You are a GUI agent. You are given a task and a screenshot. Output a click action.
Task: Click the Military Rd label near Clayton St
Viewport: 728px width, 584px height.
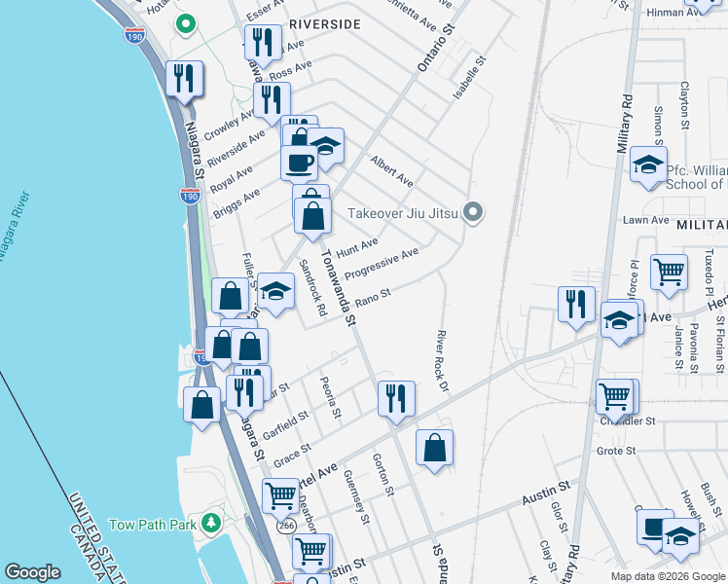625,124
